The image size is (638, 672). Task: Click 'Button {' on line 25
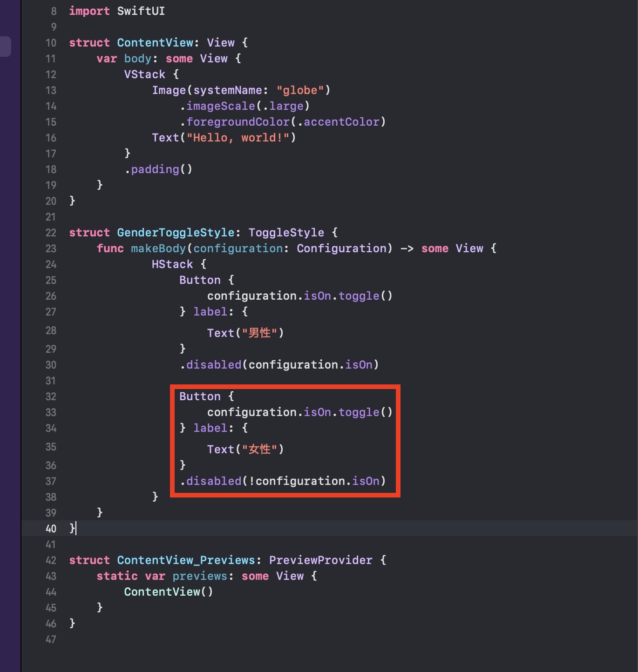pos(207,280)
